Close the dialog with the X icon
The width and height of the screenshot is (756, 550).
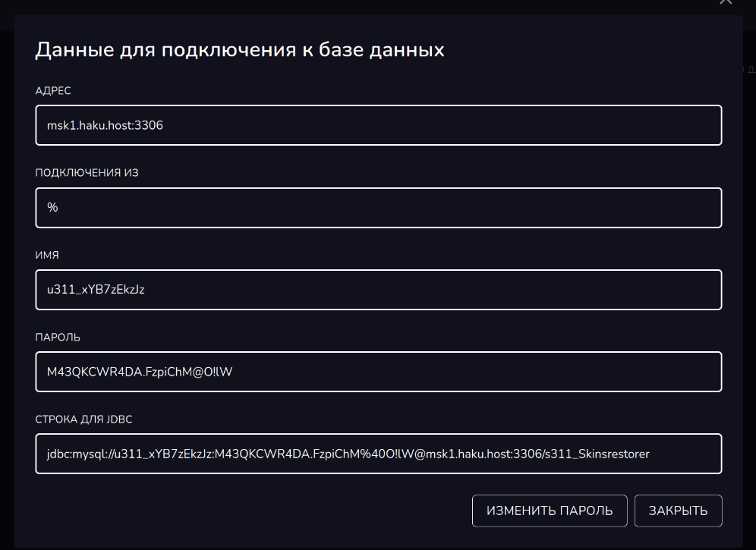(x=726, y=2)
